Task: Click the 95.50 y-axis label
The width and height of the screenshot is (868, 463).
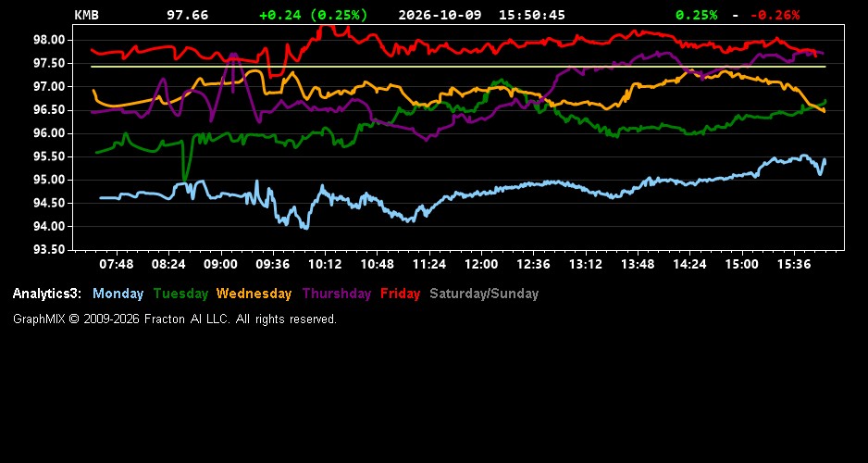Action: click(x=50, y=156)
